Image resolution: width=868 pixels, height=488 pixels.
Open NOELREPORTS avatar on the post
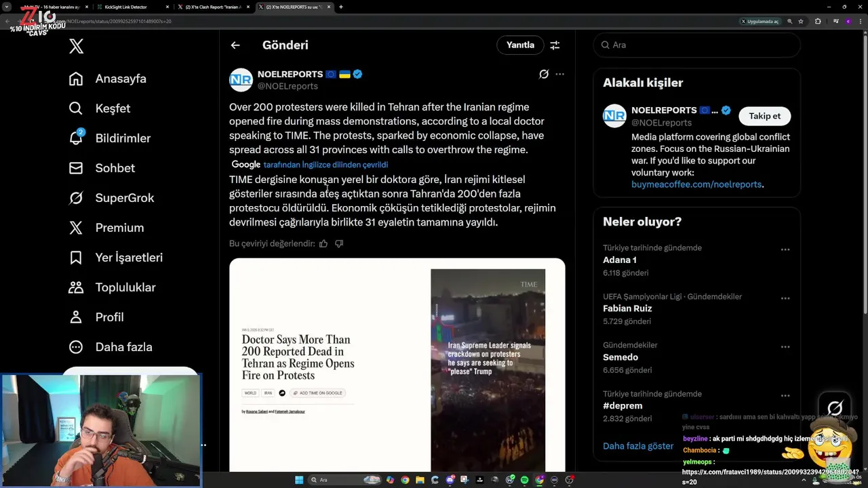pyautogui.click(x=241, y=80)
